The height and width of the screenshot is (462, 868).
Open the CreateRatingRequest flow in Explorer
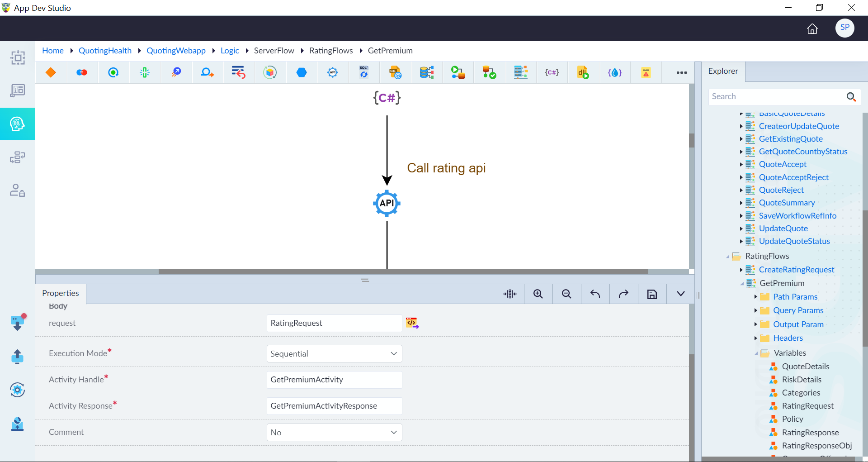point(797,270)
